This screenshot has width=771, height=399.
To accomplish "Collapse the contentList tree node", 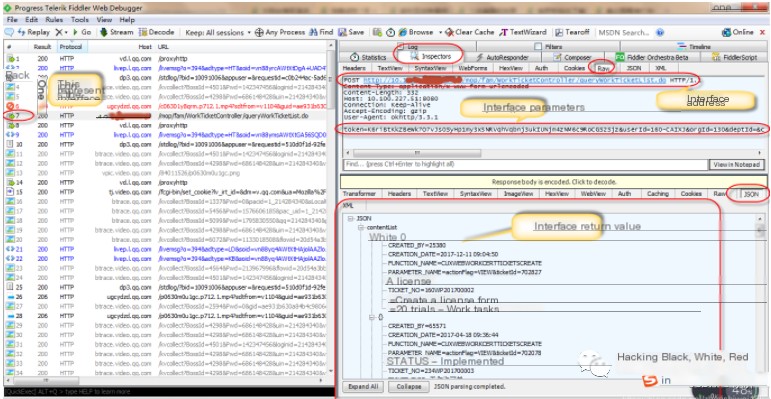I will 361,228.
